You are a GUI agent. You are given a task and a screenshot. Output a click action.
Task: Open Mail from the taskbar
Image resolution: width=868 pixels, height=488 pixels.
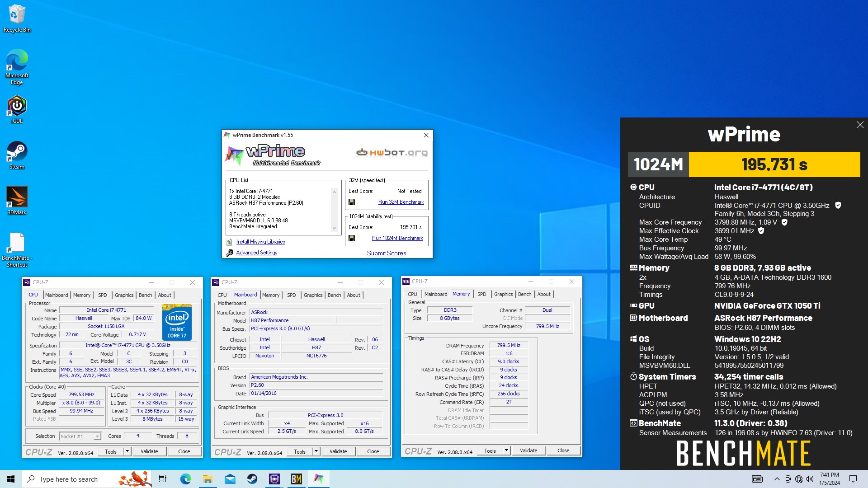tap(230, 479)
